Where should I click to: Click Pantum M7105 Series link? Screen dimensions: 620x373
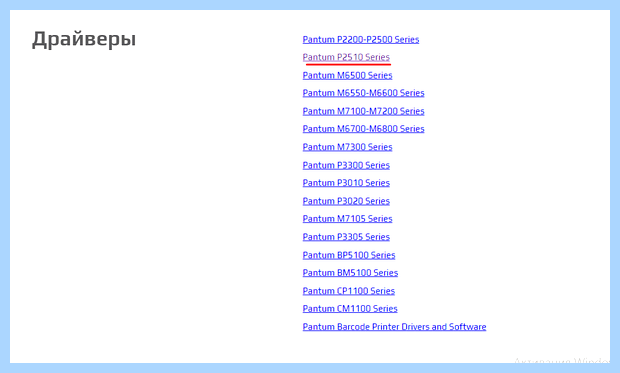click(347, 219)
